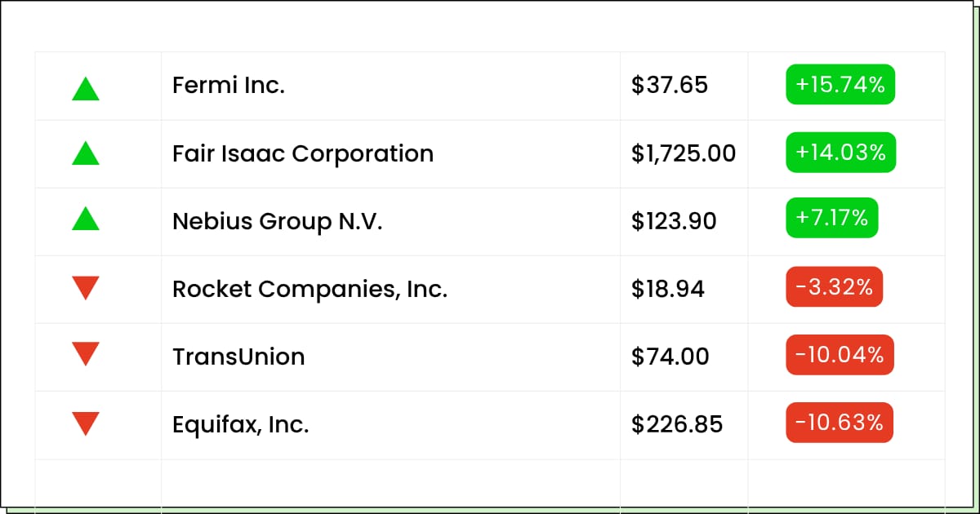Screen dimensions: 980x514
Task: Select the -10.63% red change badge
Action: 840,423
